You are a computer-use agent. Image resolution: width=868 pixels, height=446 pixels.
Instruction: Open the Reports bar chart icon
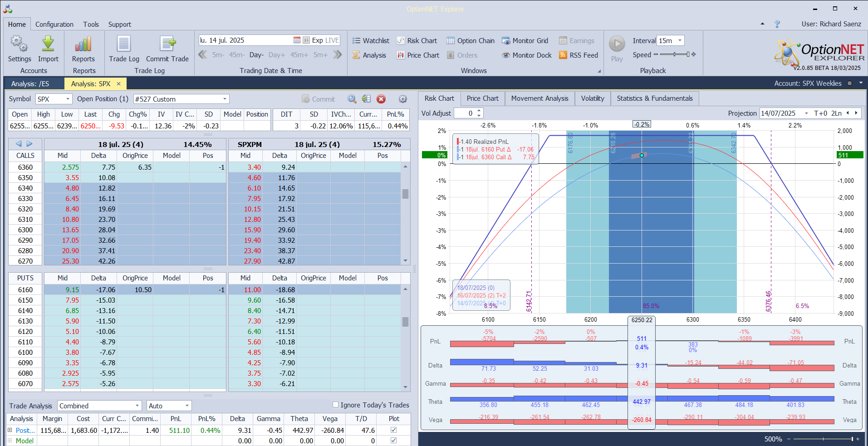click(x=83, y=44)
